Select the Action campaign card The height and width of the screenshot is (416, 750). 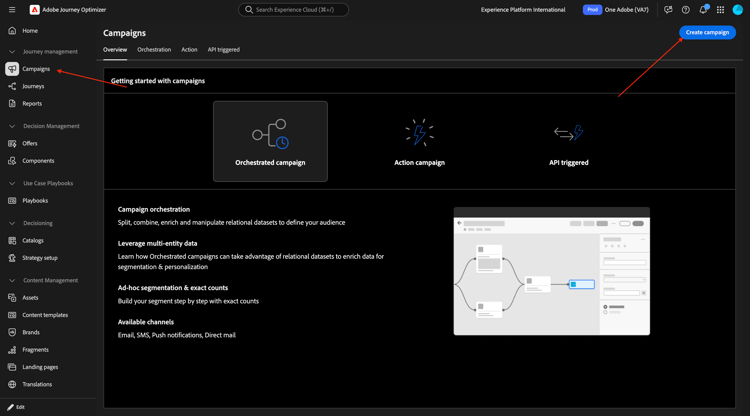419,141
